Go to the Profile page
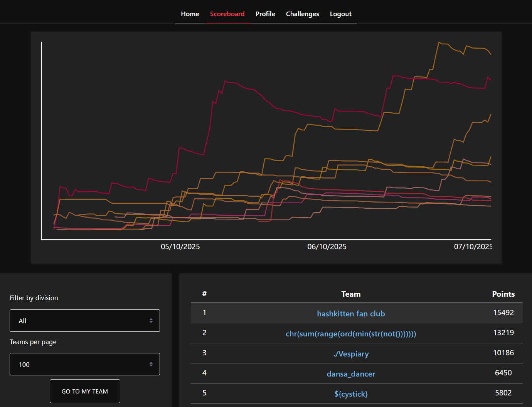 click(265, 14)
